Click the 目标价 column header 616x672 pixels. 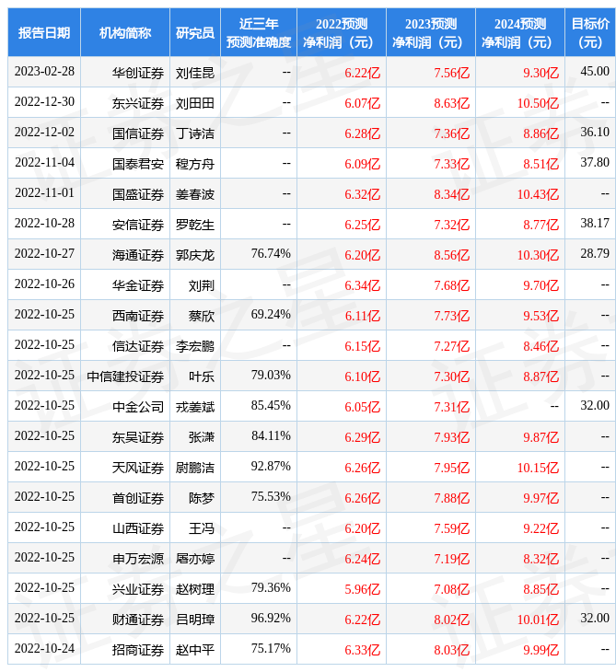pos(590,32)
